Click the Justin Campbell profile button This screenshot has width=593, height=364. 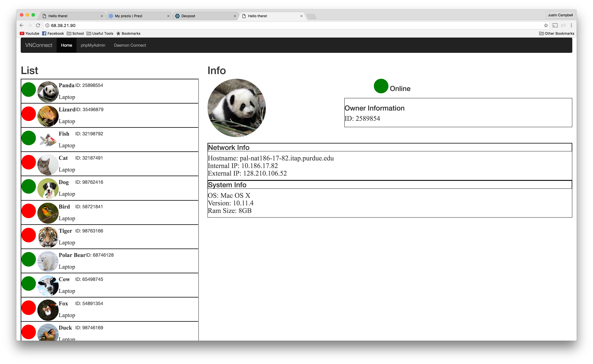click(x=560, y=15)
